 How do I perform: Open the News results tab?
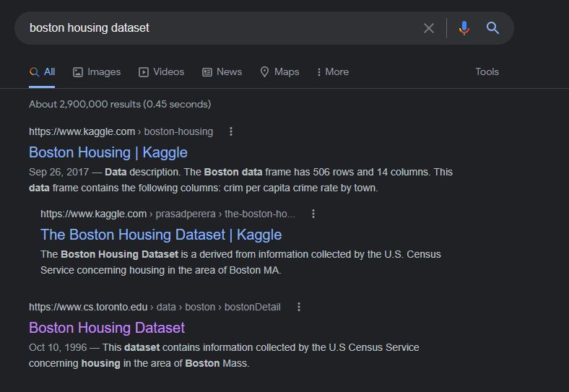[222, 72]
